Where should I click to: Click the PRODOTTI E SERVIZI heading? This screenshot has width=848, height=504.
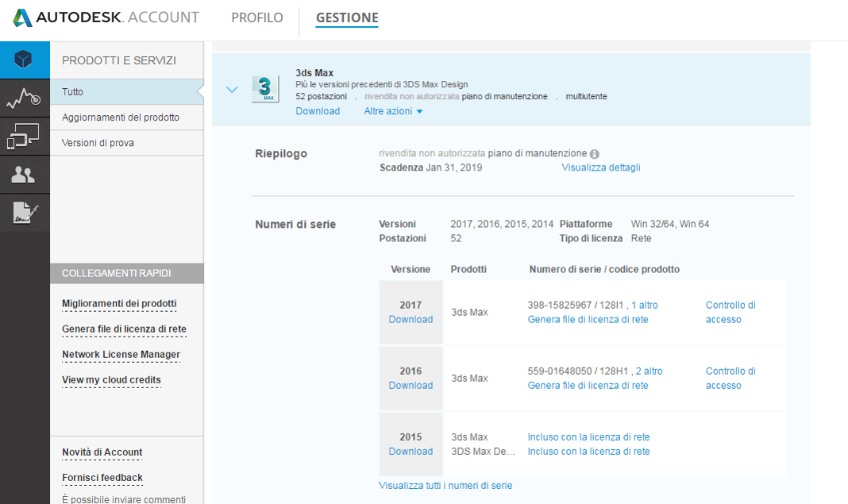point(119,60)
